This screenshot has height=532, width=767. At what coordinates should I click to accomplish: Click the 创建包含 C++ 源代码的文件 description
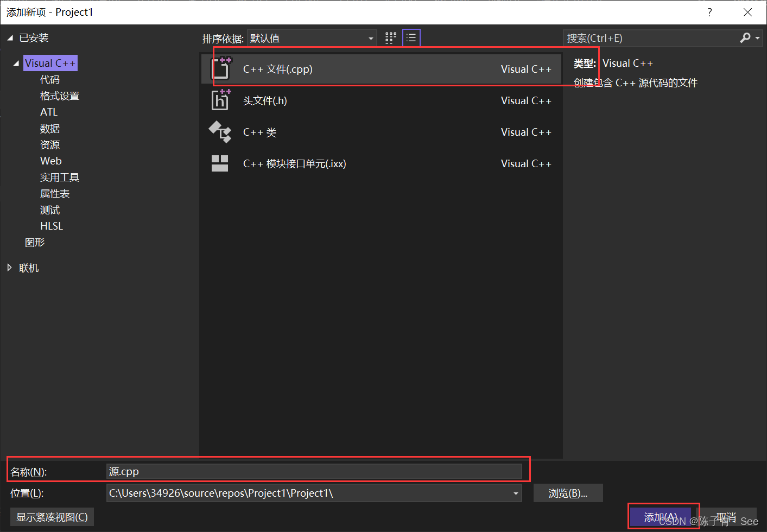636,83
